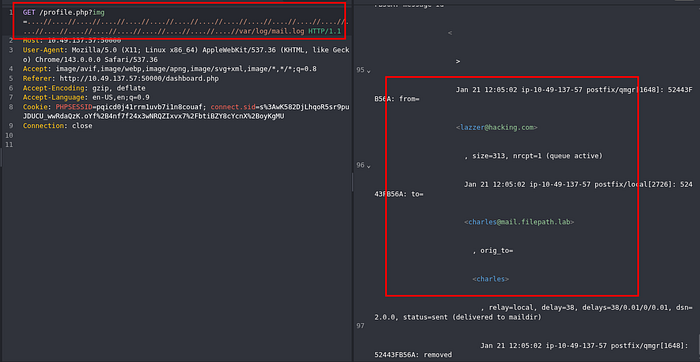Click request line number 3
The height and width of the screenshot is (362, 700).
[11, 50]
